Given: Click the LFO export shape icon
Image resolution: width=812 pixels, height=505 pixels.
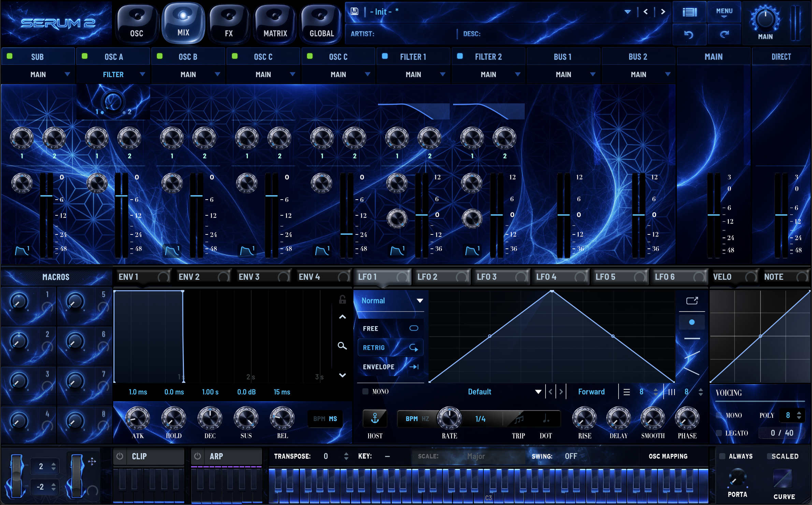Looking at the screenshot, I should [x=692, y=301].
